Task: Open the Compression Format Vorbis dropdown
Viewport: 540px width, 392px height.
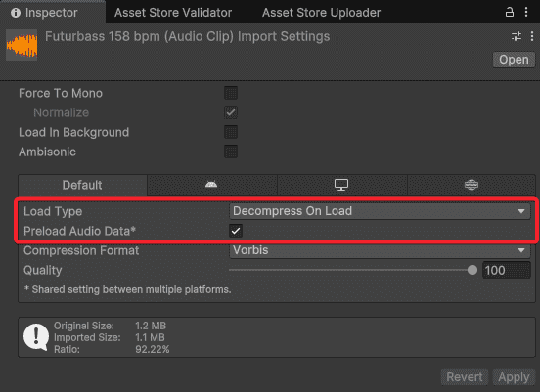Action: tap(380, 250)
